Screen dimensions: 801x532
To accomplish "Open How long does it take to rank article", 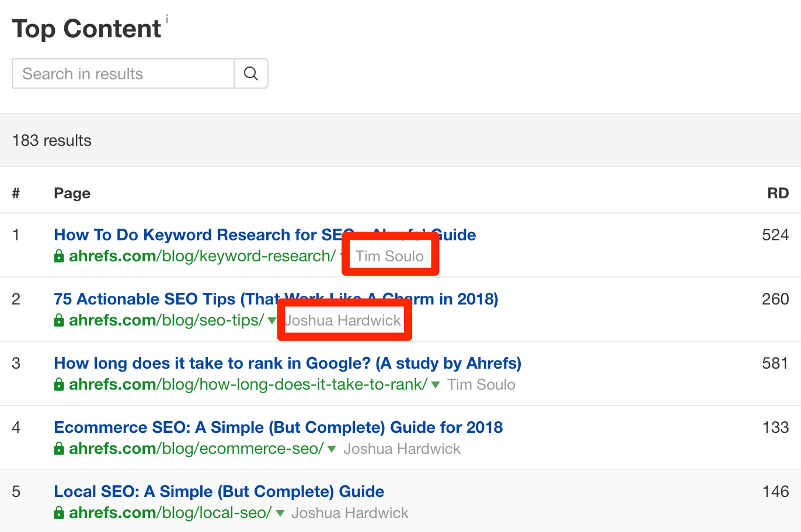I will pos(287,363).
